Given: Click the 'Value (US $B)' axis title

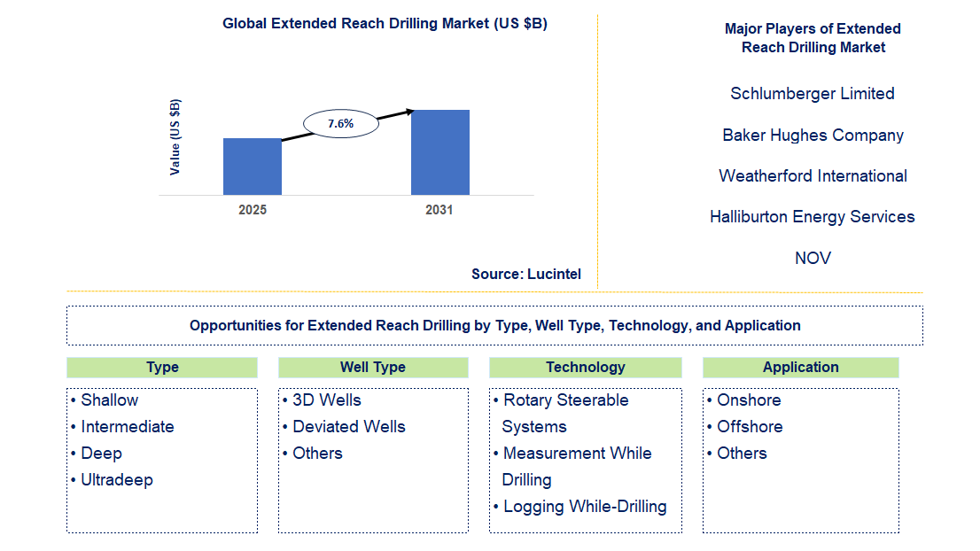Looking at the screenshot, I should (x=175, y=136).
